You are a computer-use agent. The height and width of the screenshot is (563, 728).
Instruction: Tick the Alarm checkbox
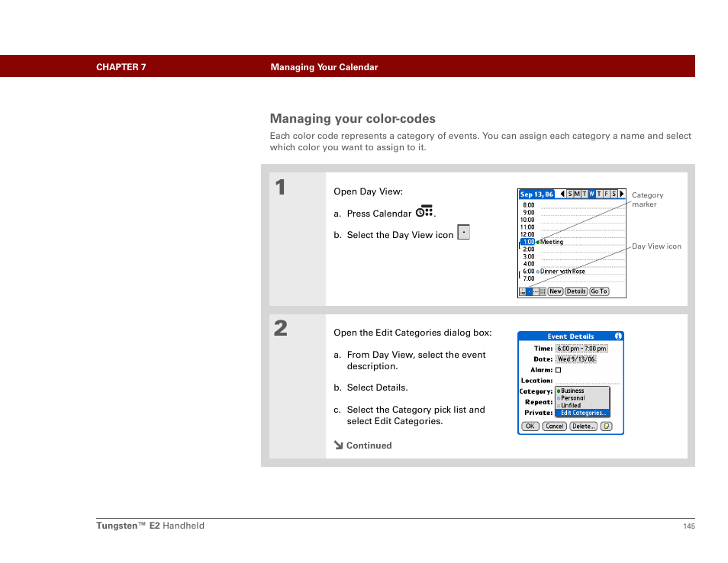pos(559,370)
